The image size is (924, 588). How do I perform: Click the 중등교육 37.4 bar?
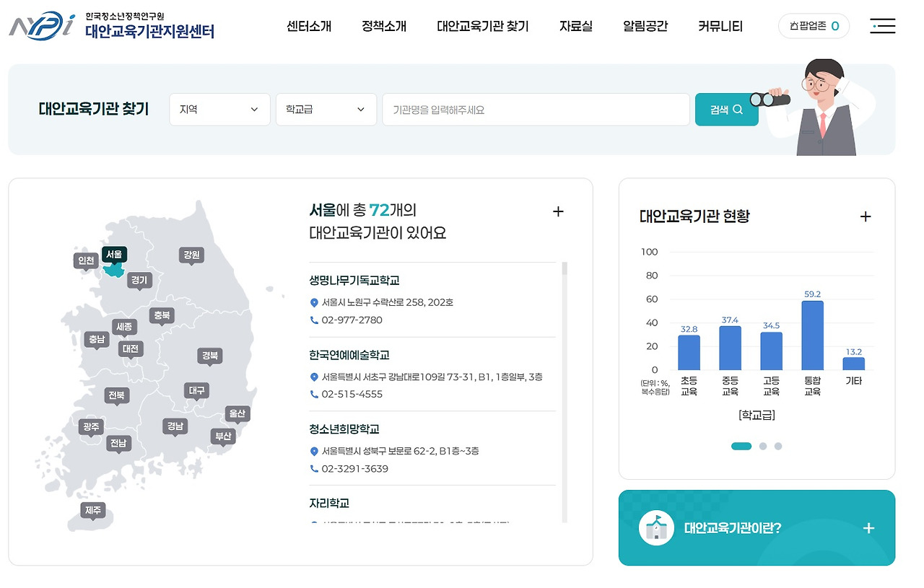tap(730, 348)
